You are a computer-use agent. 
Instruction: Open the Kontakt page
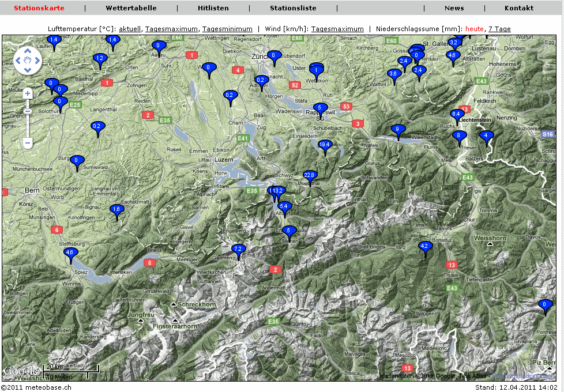click(x=518, y=8)
